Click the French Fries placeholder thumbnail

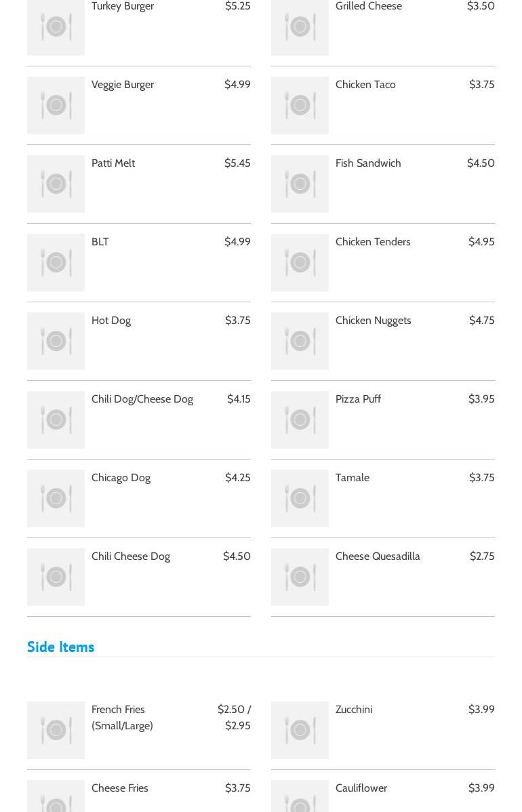56,730
